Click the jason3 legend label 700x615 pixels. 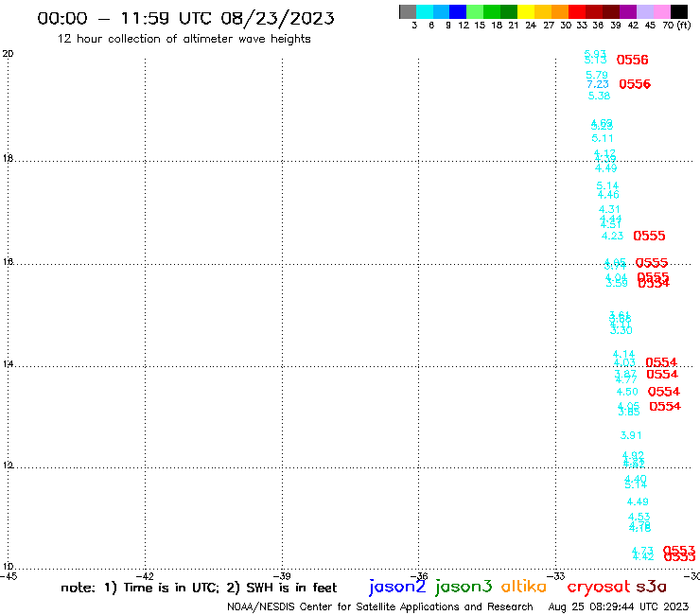coord(464,587)
